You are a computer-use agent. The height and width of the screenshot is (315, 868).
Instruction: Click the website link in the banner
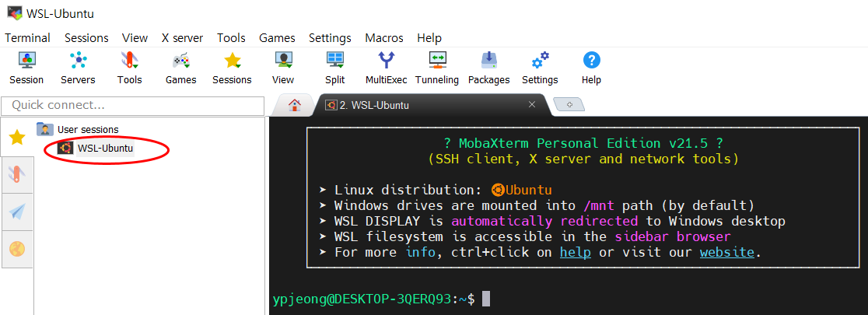coord(727,253)
